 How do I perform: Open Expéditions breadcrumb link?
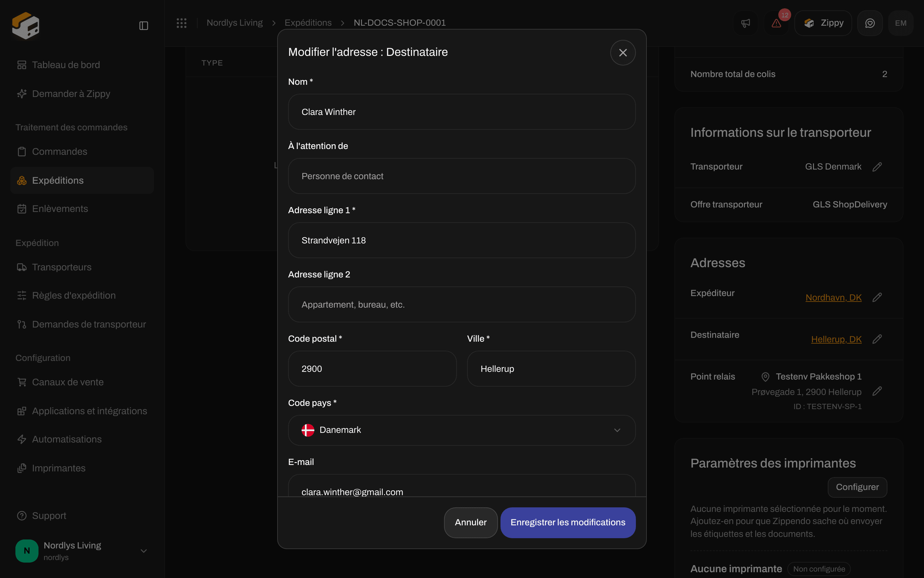pos(308,23)
